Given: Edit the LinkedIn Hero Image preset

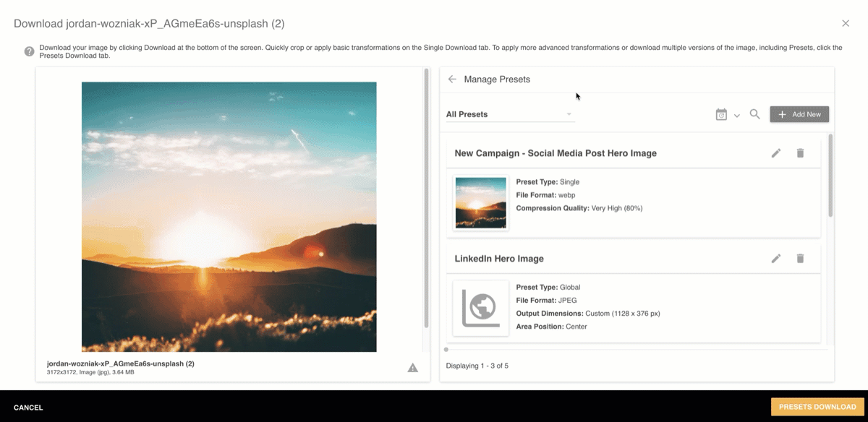Looking at the screenshot, I should click(x=776, y=259).
